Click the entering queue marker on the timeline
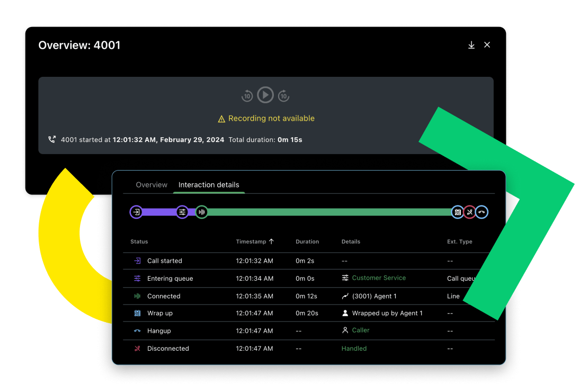The image size is (588, 392). point(182,212)
